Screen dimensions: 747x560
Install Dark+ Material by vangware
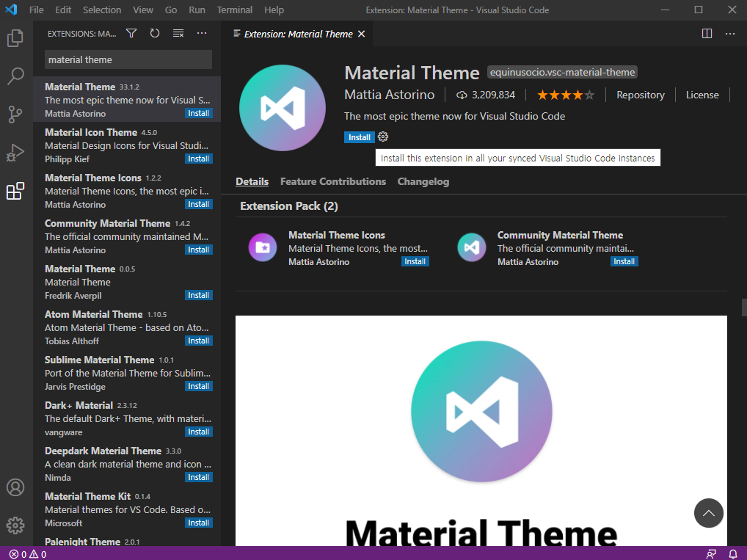pos(199,432)
